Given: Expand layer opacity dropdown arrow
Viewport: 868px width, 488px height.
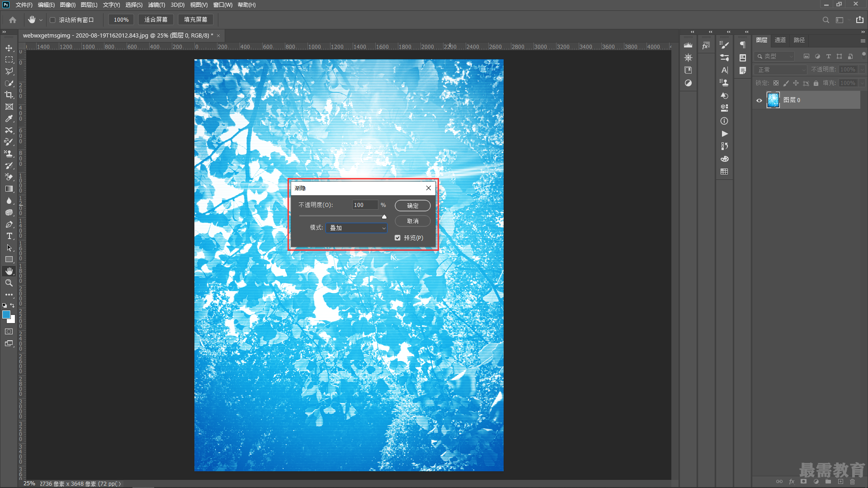Looking at the screenshot, I should point(862,70).
